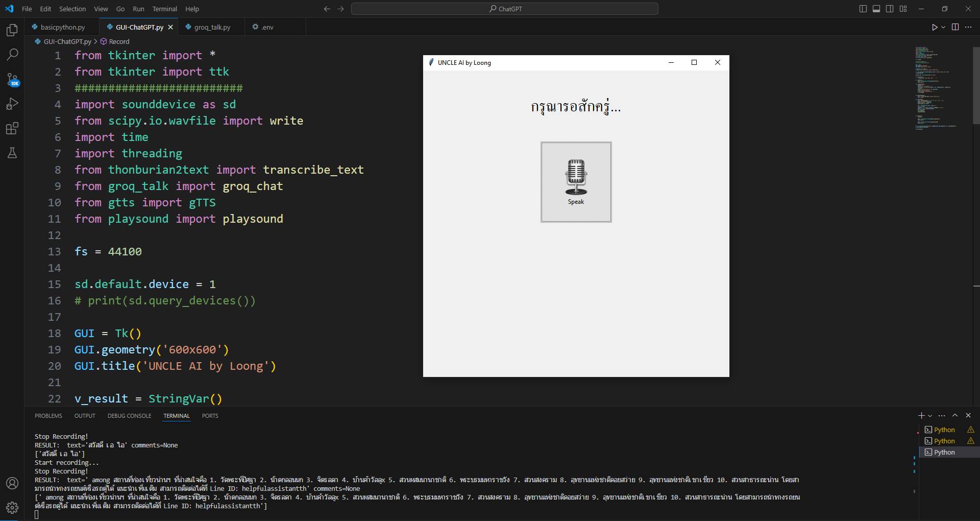Toggle the bottom panel layout button
Image resolution: width=980 pixels, height=521 pixels.
tap(876, 9)
